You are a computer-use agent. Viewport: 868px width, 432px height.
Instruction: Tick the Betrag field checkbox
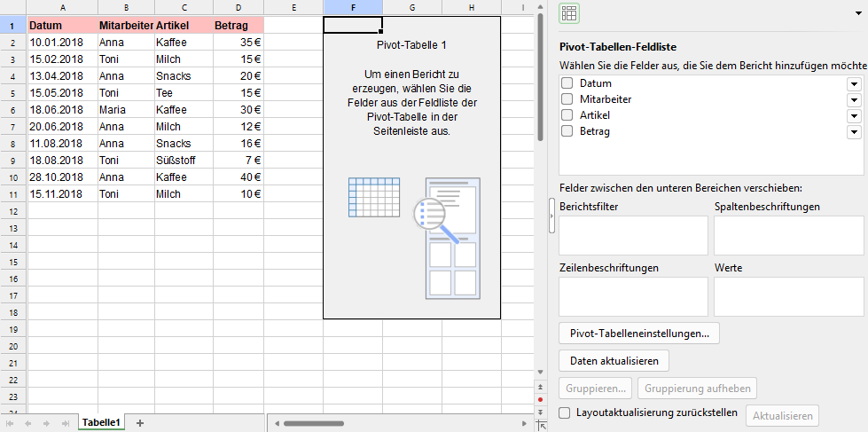(x=567, y=132)
